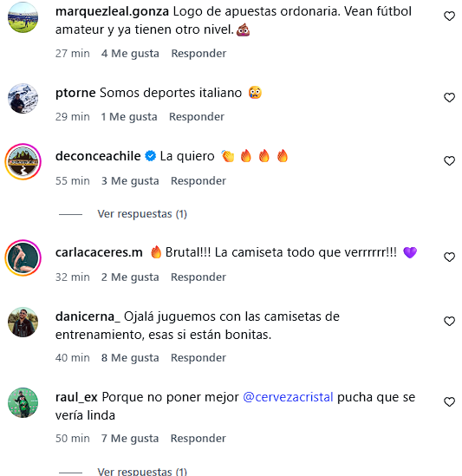Open deconceachile's profile picture story
The height and width of the screenshot is (476, 462).
point(23,161)
